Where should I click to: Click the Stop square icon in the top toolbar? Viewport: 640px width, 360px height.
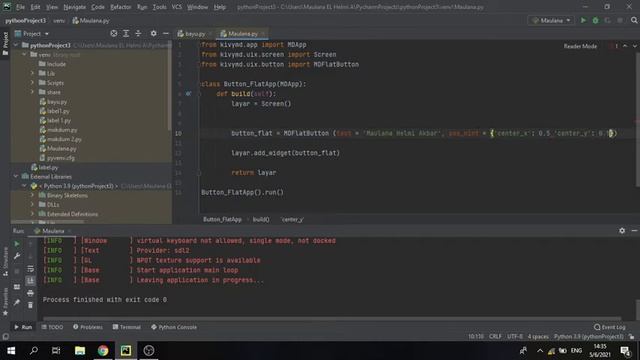point(620,20)
